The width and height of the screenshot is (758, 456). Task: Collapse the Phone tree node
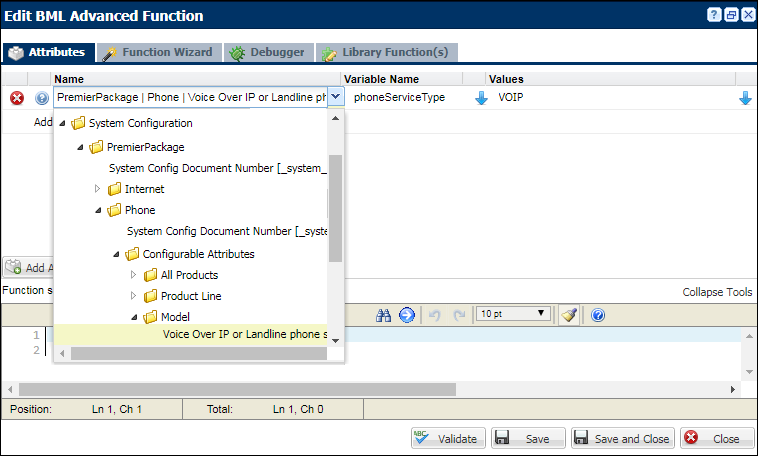pyautogui.click(x=98, y=210)
